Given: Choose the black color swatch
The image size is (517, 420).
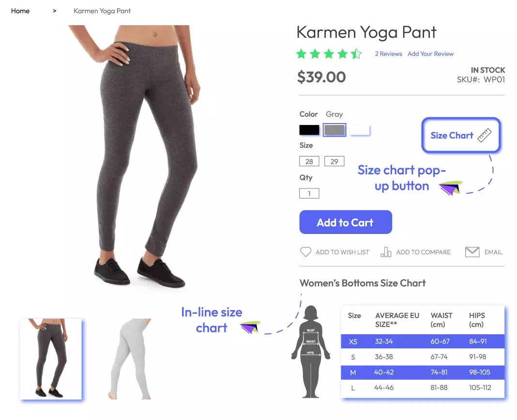Looking at the screenshot, I should point(309,130).
